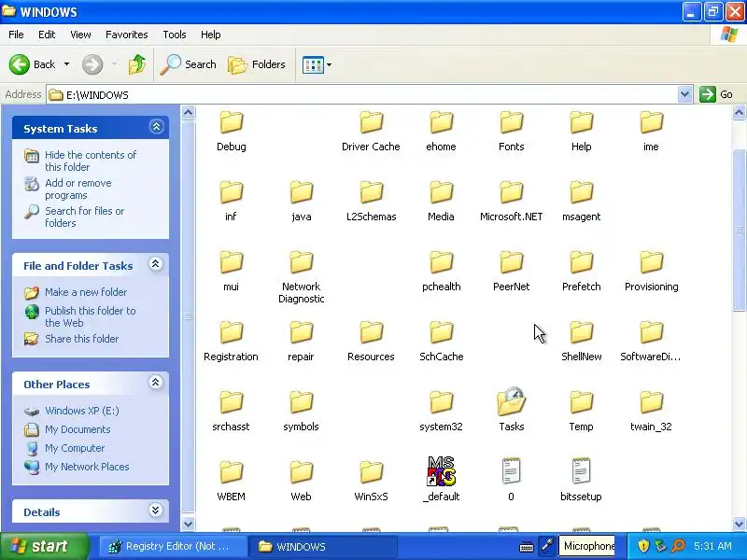This screenshot has height=560, width=747.
Task: Select the Network Diagnostic folder
Action: [301, 278]
